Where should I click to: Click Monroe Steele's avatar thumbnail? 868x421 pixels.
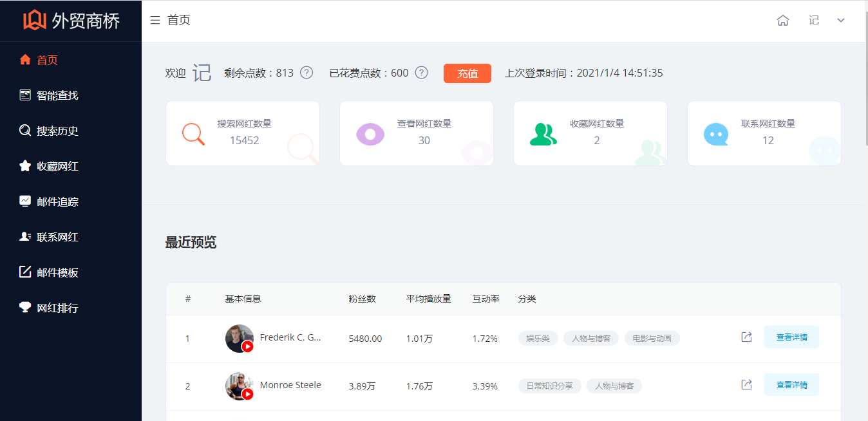coord(239,386)
